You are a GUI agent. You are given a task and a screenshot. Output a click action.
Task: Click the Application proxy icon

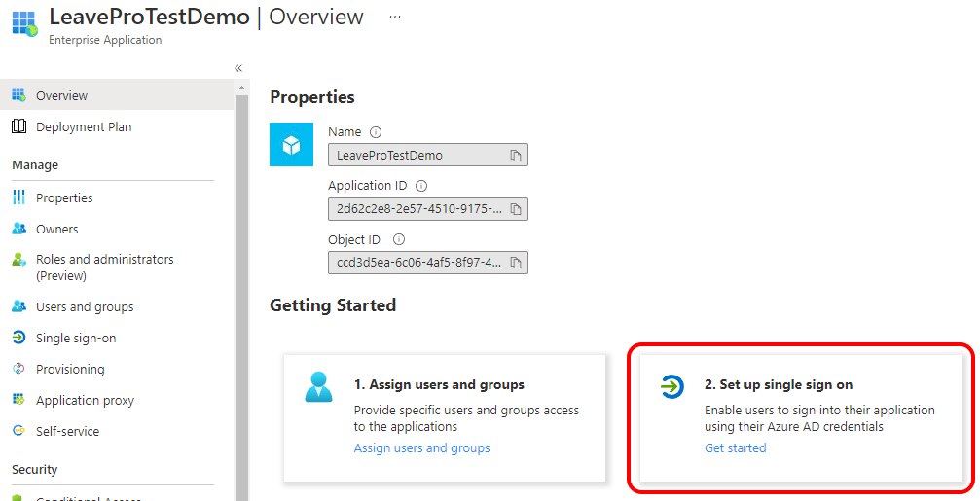18,399
